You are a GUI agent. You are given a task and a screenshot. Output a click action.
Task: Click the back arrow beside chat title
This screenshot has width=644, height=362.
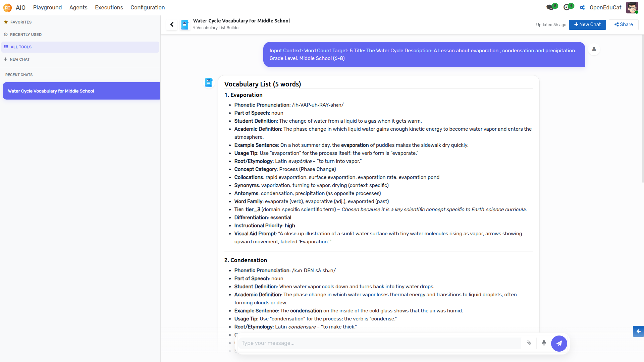point(172,24)
